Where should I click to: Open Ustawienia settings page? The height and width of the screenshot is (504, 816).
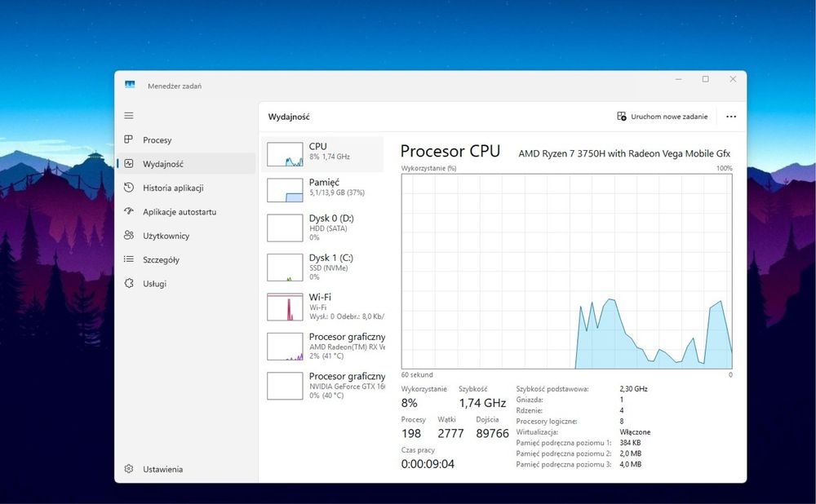click(163, 469)
